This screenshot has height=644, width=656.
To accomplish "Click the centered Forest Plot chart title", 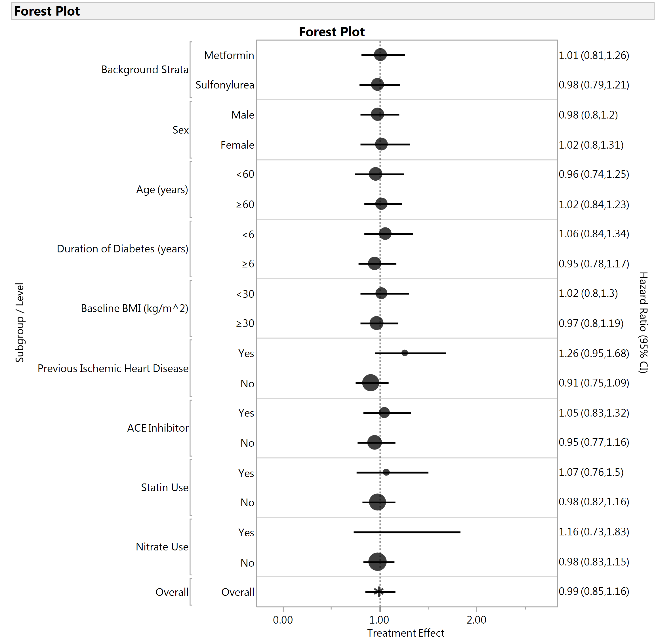I will click(332, 32).
